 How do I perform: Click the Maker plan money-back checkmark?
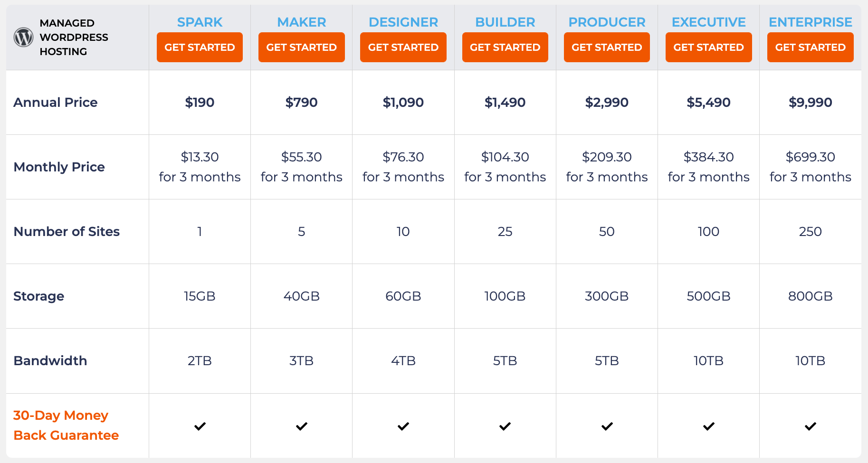pos(302,426)
